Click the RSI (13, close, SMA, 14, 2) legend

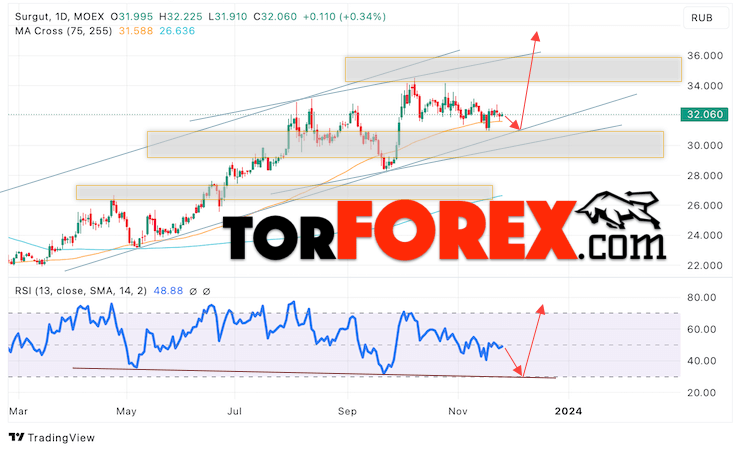tap(81, 291)
